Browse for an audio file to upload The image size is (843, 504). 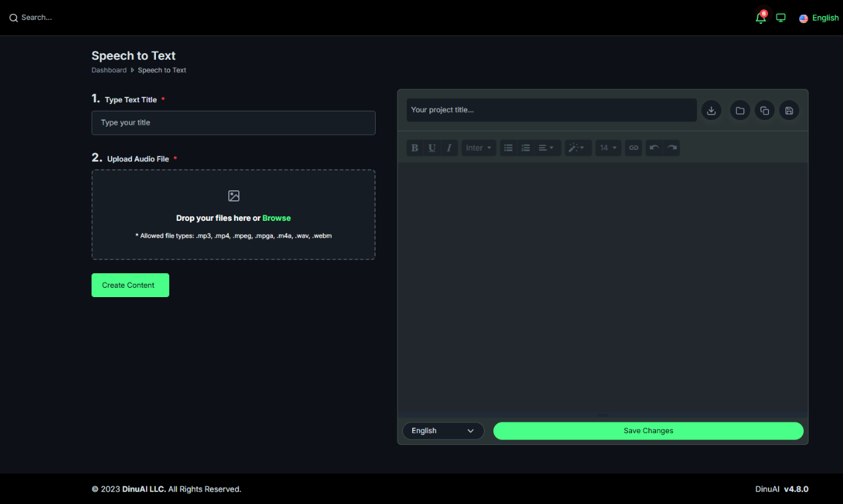276,218
